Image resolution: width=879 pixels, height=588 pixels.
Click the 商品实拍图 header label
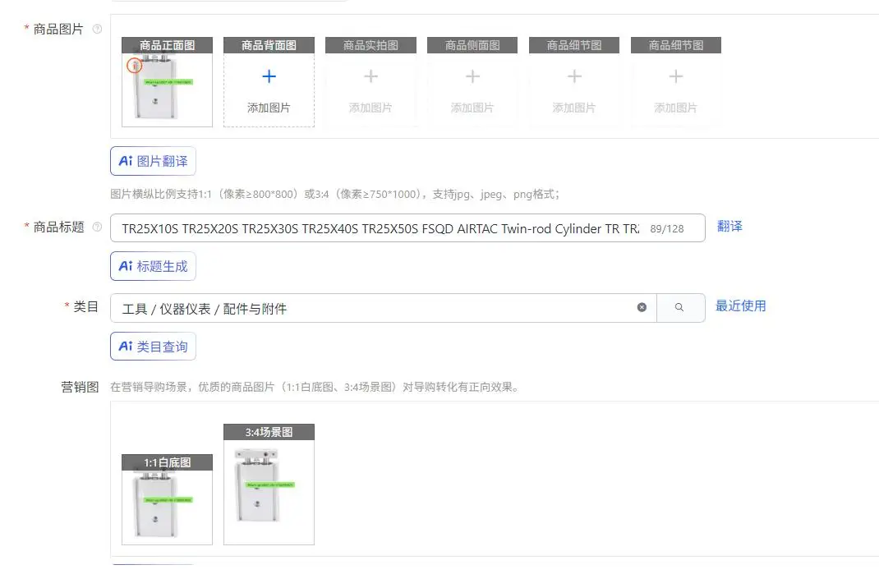pos(370,45)
